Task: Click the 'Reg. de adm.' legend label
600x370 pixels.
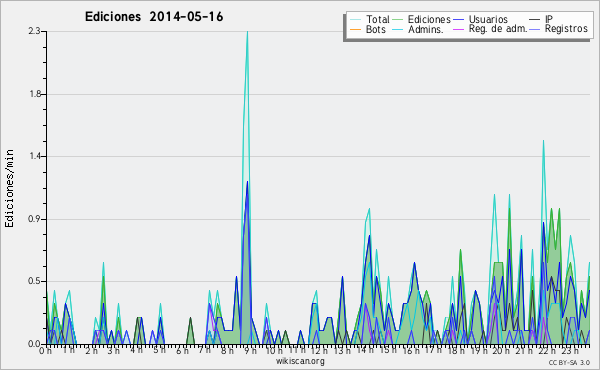Action: tap(498, 29)
